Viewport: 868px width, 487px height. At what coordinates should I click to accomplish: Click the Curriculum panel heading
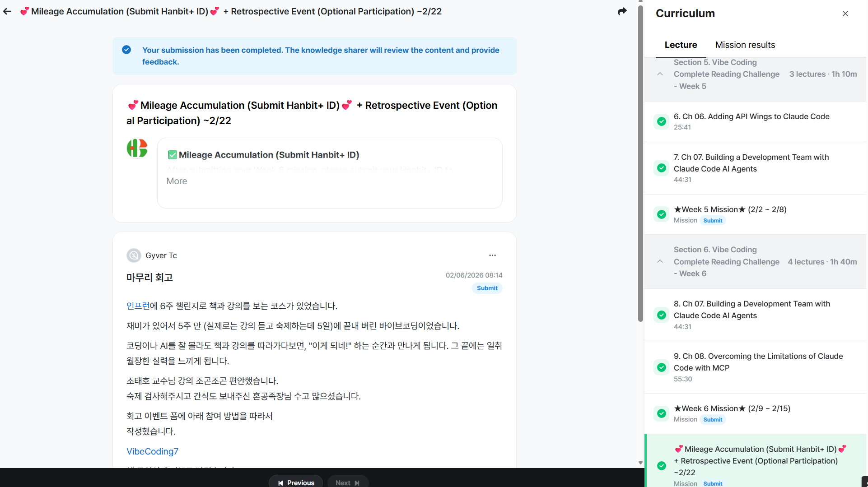point(685,14)
